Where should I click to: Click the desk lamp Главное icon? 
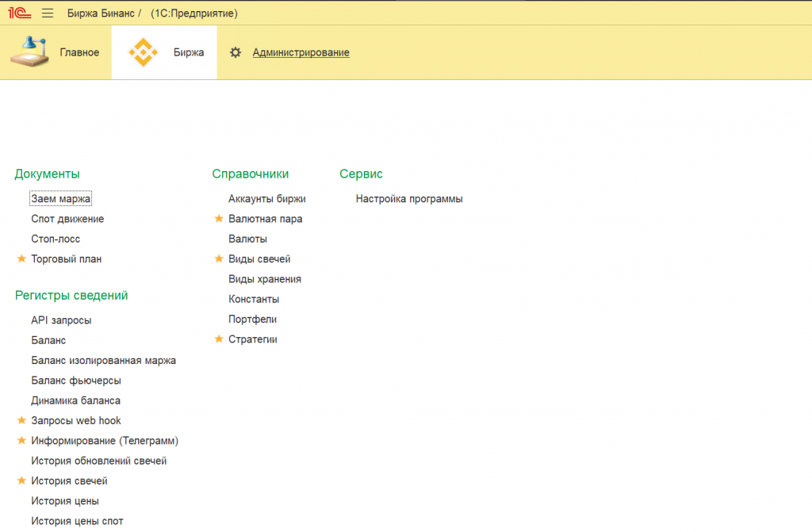pyautogui.click(x=30, y=52)
